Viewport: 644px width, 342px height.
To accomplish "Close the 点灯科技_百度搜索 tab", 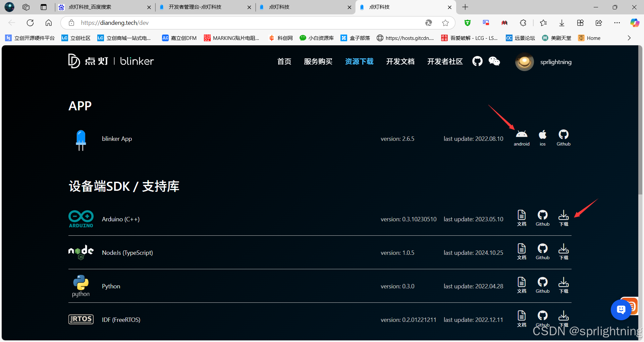I will pos(149,7).
